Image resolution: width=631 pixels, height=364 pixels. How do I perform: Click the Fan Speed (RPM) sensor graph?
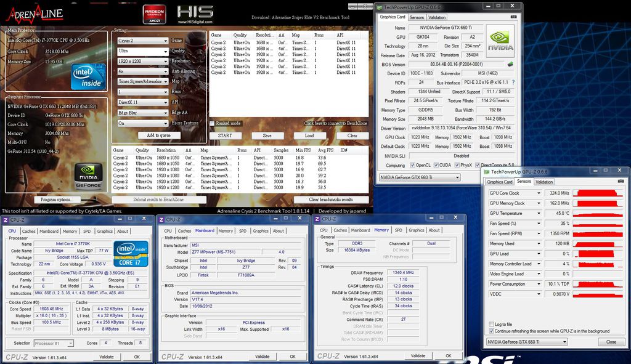597,233
